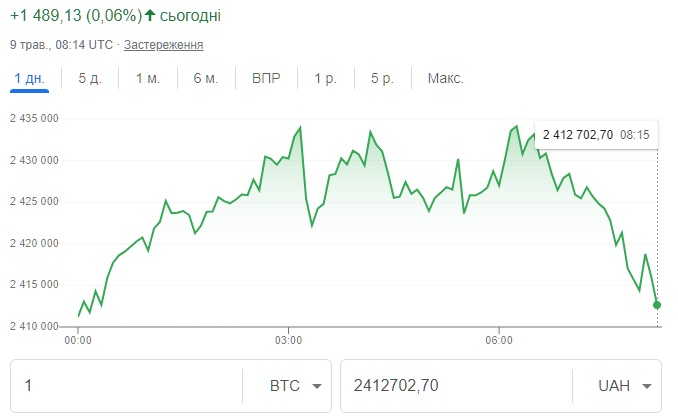The width and height of the screenshot is (678, 418).
Task: Select the Макс. time range tab
Action: click(445, 78)
